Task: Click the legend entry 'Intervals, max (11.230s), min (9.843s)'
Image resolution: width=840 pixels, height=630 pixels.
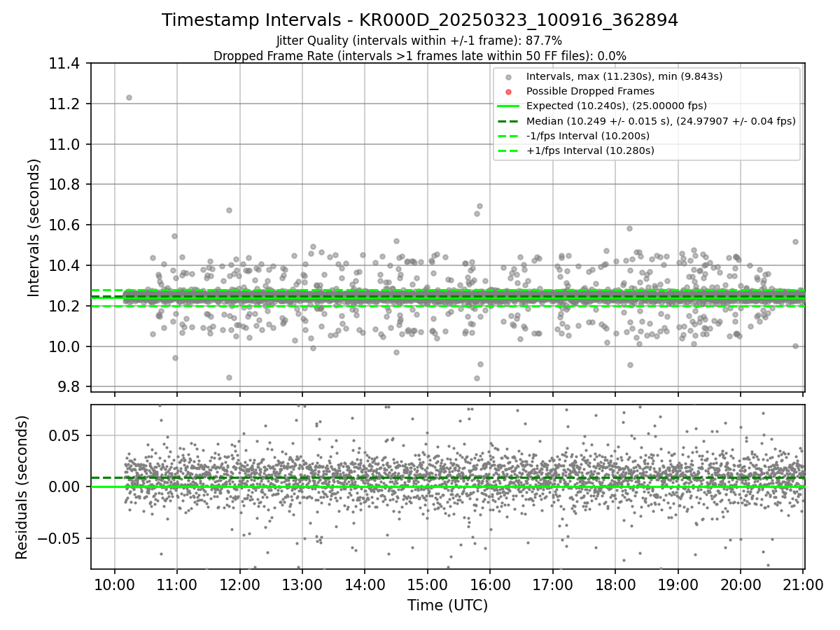Action: pyautogui.click(x=624, y=76)
